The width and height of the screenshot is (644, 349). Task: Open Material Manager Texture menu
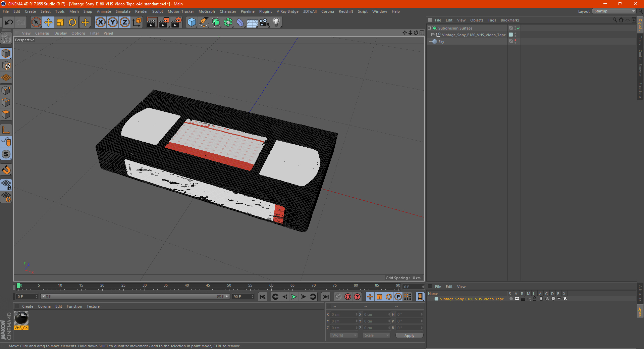pyautogui.click(x=93, y=306)
